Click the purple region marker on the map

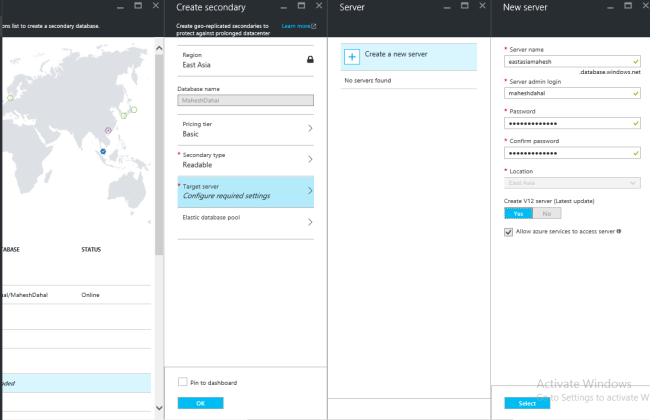[x=108, y=130]
